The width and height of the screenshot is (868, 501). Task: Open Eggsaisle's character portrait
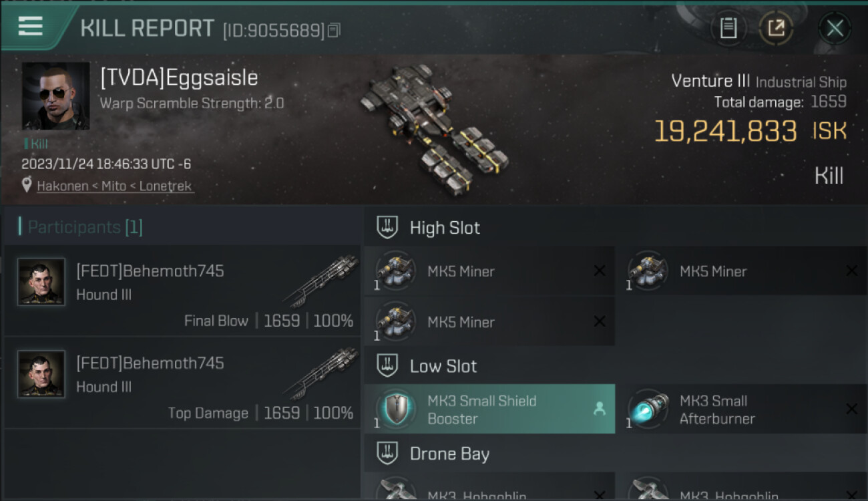(55, 96)
